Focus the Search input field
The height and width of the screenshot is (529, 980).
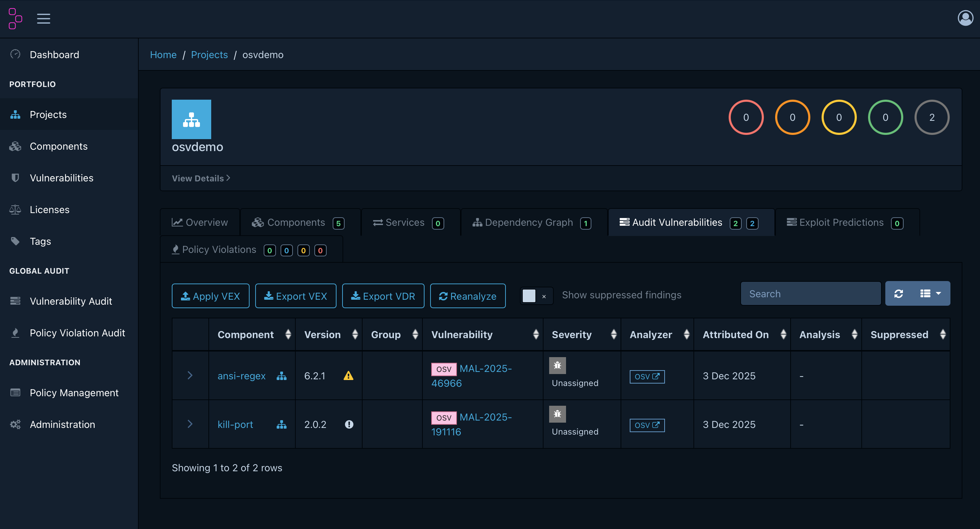coord(810,294)
